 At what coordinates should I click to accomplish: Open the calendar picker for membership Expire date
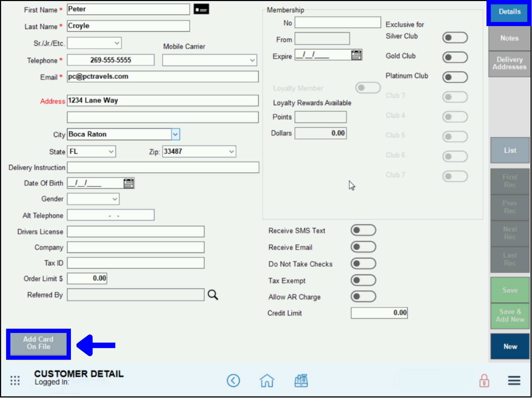tap(356, 55)
